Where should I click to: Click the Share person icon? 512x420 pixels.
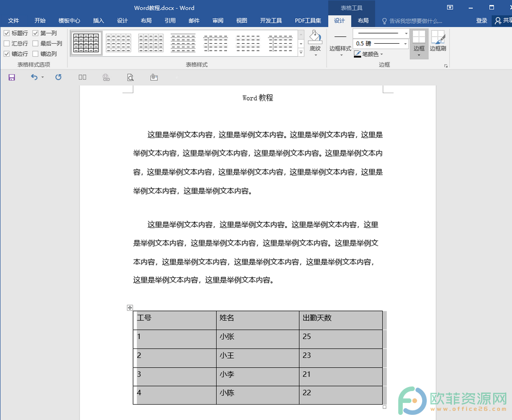click(498, 20)
